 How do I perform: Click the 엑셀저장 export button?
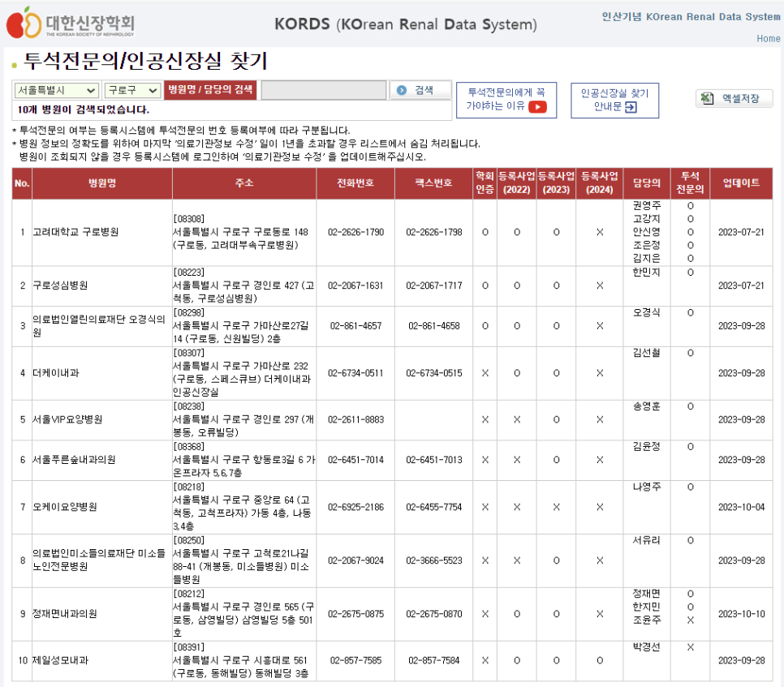click(x=734, y=98)
